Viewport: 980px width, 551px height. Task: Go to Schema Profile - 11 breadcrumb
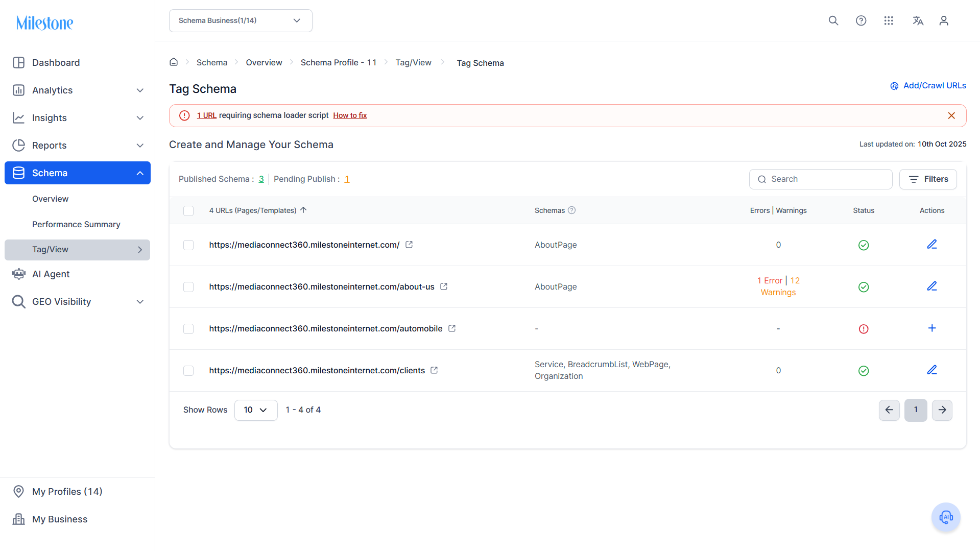click(x=339, y=62)
